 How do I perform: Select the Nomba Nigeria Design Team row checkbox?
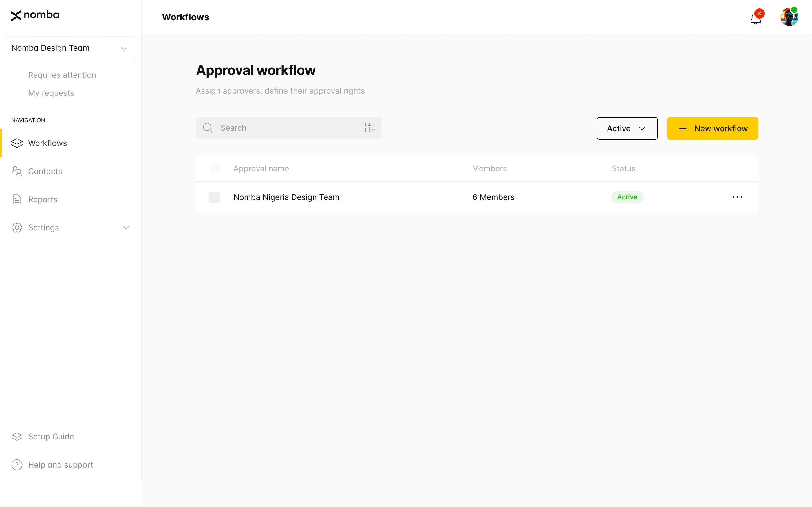click(x=214, y=197)
